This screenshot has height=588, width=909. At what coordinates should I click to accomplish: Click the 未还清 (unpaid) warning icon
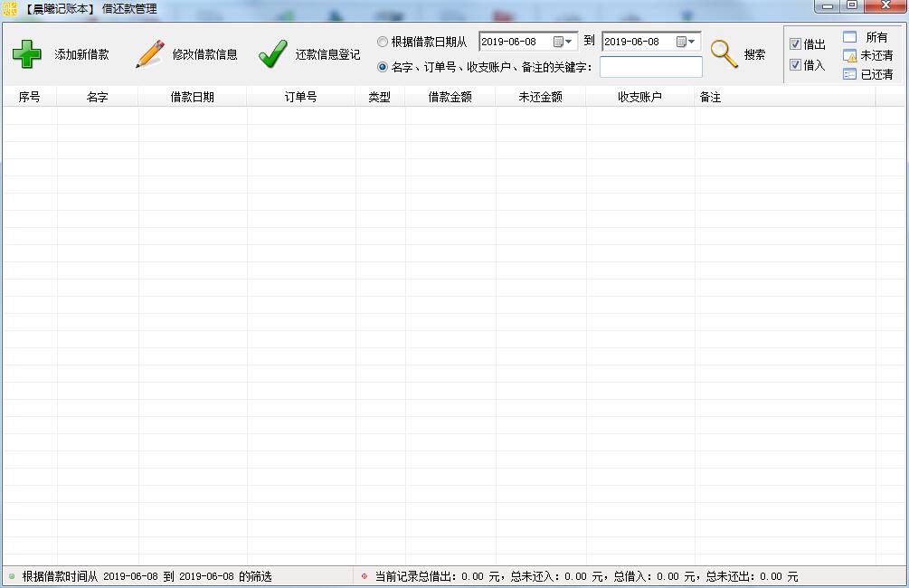pos(849,56)
